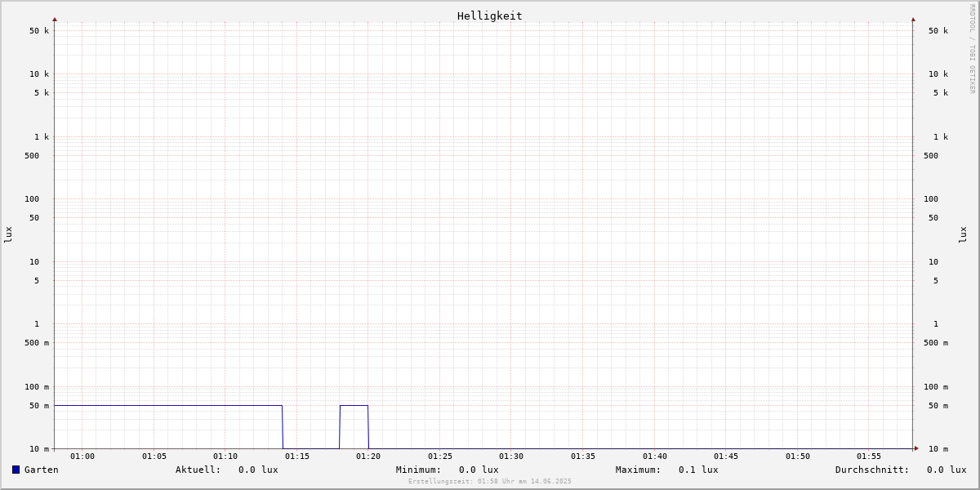Click the 01:05 time axis label
980x490 pixels.
[154, 457]
